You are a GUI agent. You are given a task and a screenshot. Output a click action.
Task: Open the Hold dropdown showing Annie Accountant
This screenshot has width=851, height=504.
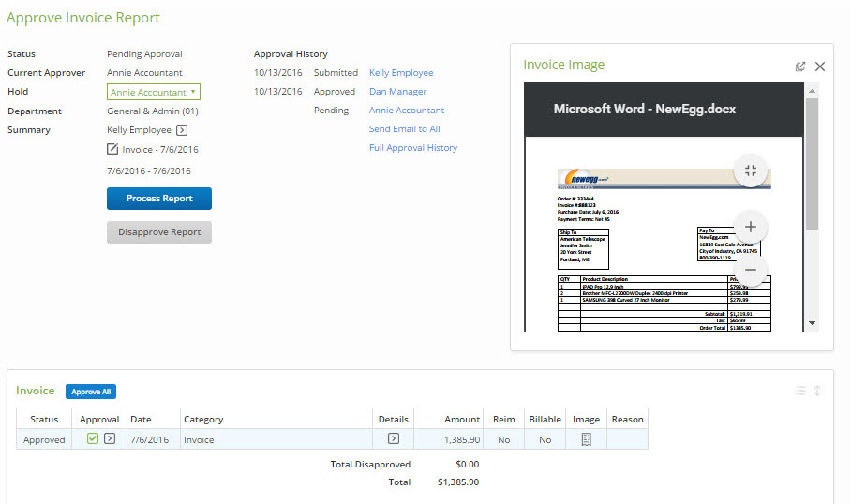coord(154,92)
